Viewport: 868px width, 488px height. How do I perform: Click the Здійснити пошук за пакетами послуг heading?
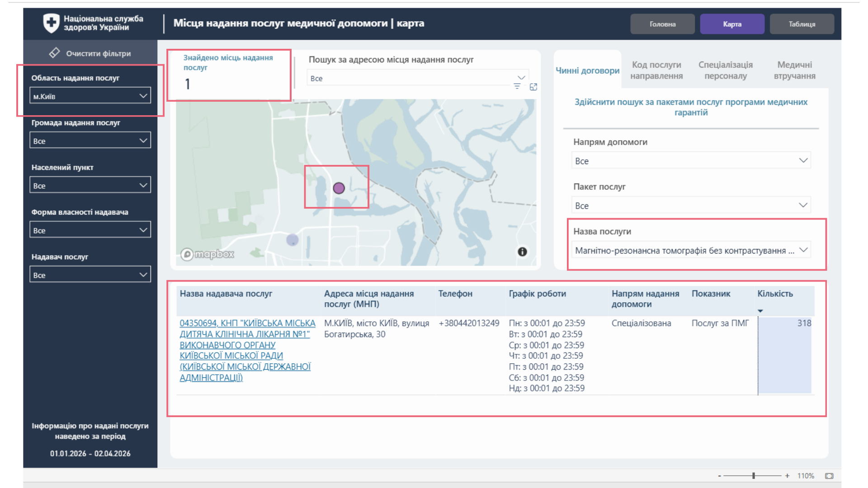tap(691, 107)
